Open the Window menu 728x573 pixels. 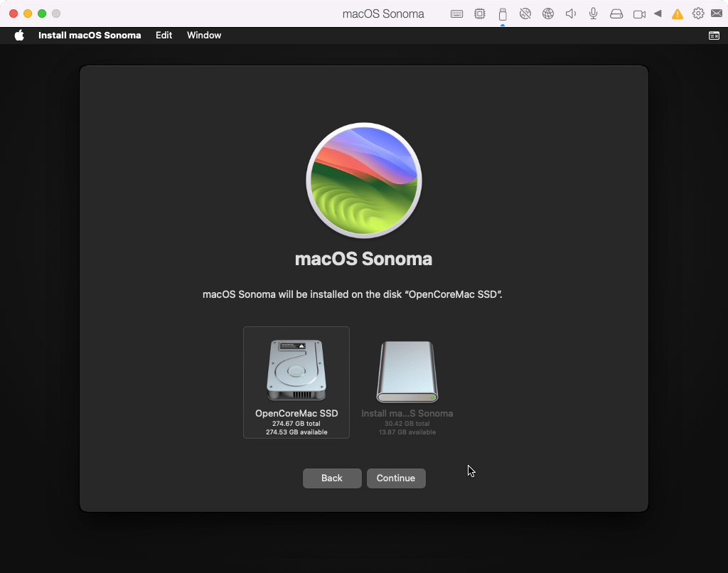[204, 36]
